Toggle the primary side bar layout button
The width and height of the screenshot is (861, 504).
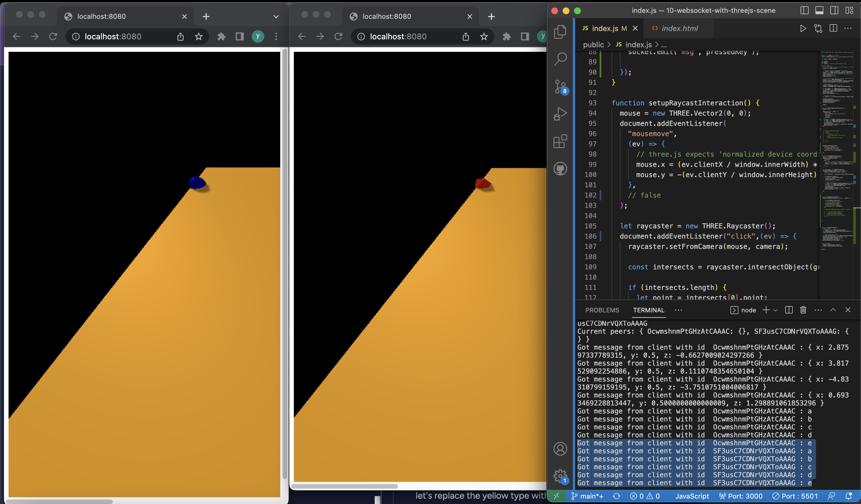[804, 11]
